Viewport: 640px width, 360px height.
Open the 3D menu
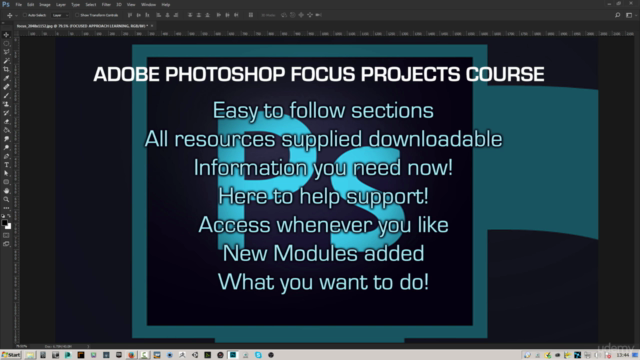(x=119, y=4)
